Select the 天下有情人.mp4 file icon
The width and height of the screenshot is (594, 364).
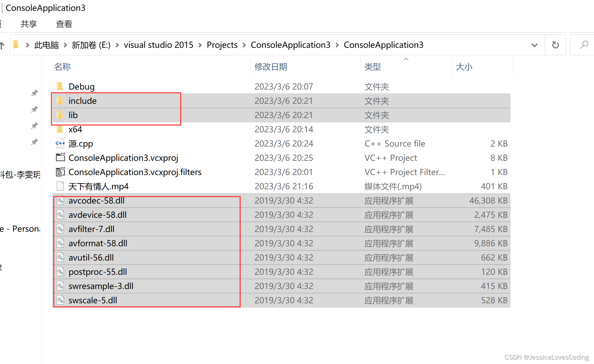(x=60, y=186)
